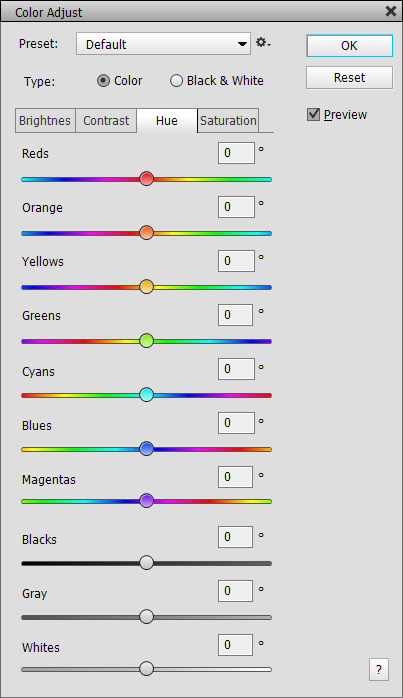Click the Greens hue slider knob

pos(147,341)
